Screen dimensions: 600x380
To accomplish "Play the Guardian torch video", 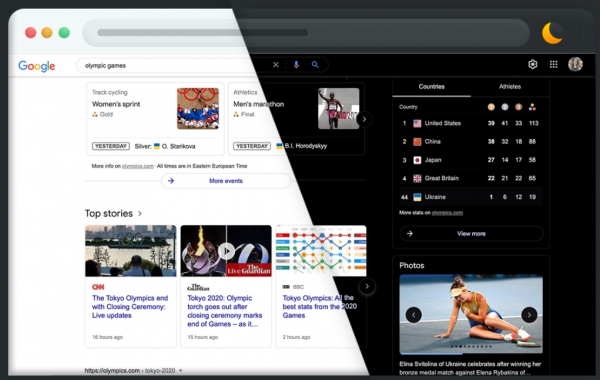I will click(x=226, y=251).
